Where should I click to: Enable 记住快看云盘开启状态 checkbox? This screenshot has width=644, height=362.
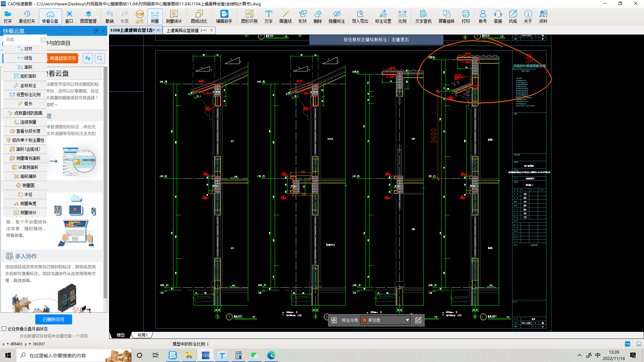4,329
